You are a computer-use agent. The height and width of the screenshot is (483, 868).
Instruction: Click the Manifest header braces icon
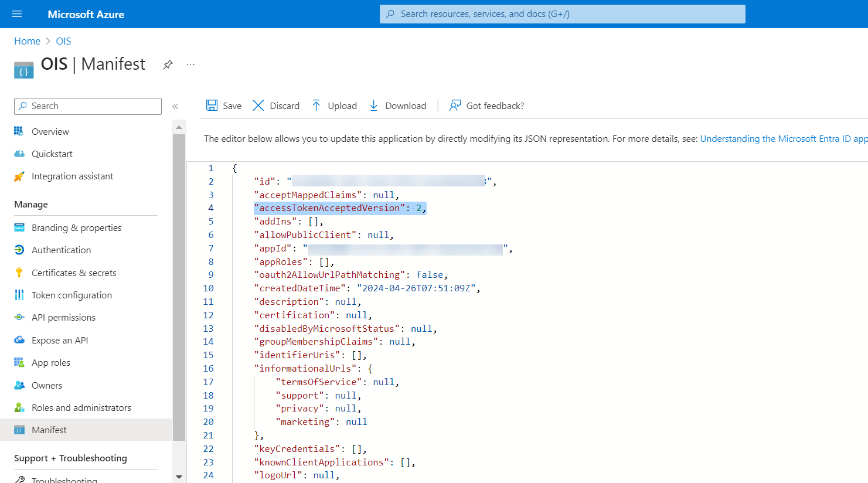point(23,70)
